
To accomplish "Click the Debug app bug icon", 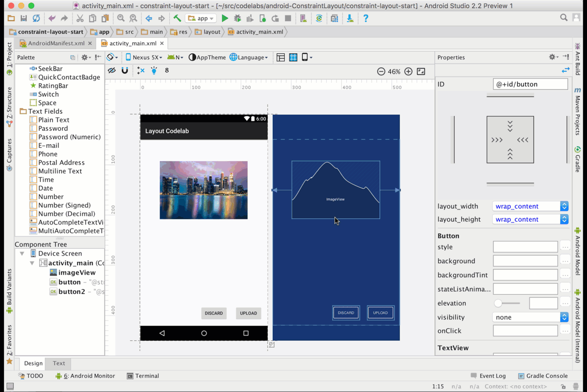I will [238, 18].
